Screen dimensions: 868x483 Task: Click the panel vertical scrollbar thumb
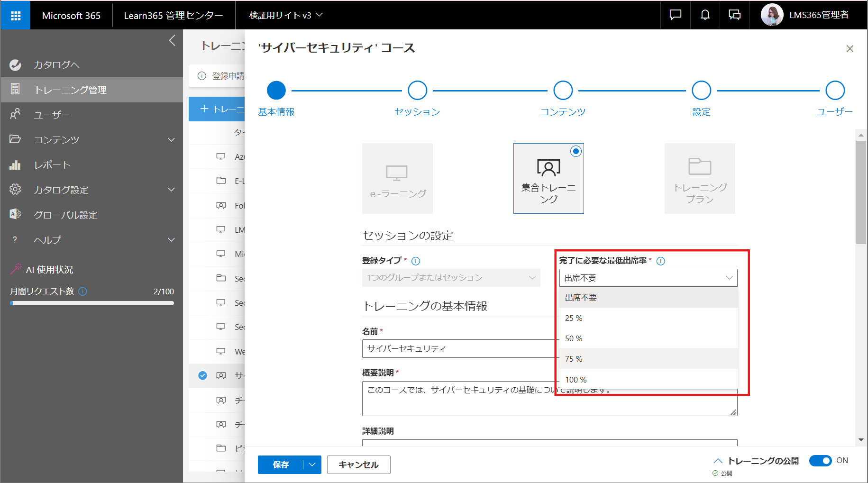861,192
